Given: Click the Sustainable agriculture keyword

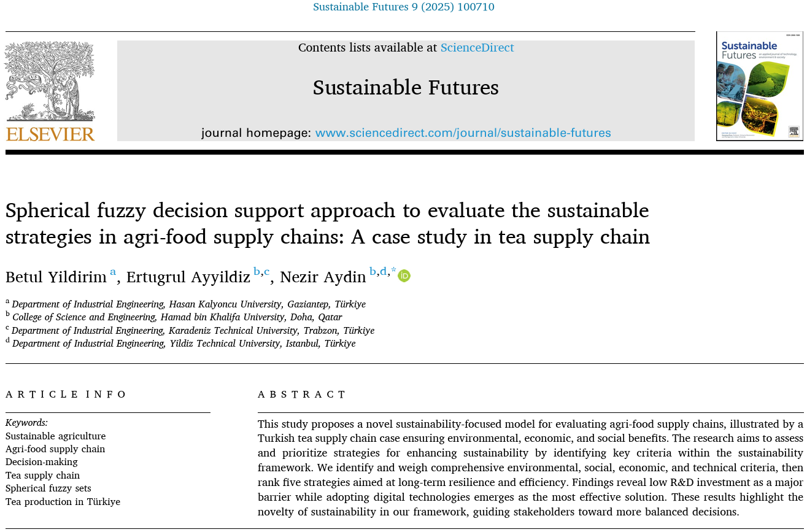Looking at the screenshot, I should 55,436.
